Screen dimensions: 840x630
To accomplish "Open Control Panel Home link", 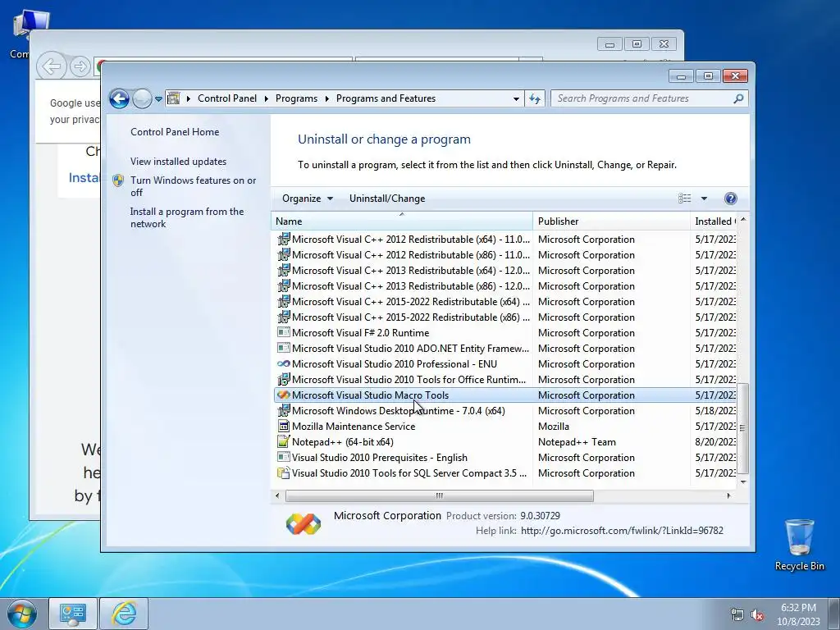I will point(175,132).
